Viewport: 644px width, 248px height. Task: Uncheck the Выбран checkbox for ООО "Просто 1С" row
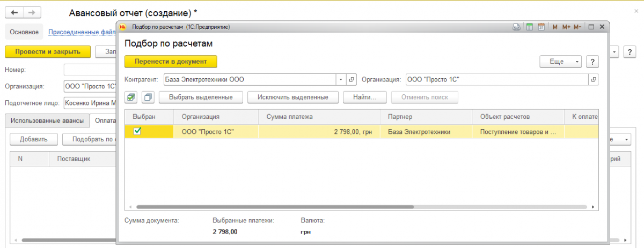(x=137, y=131)
